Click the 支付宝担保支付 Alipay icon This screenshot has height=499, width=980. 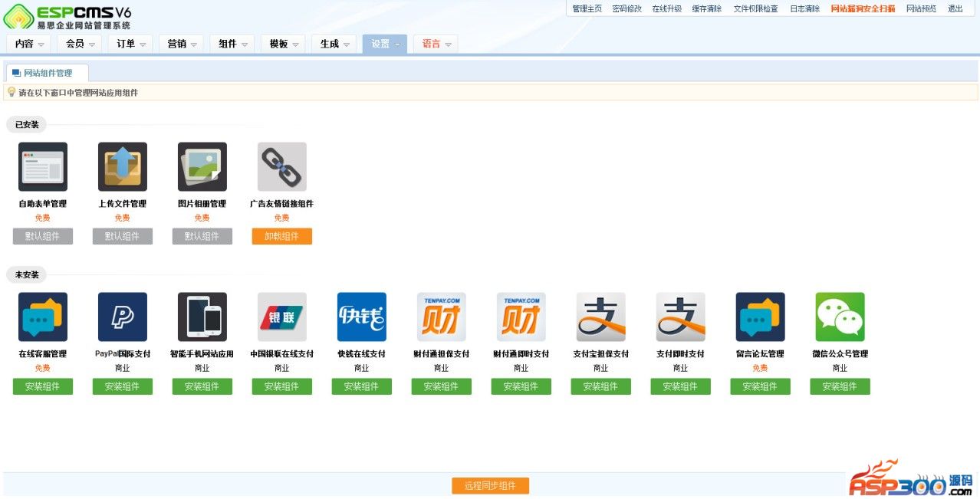[x=600, y=317]
